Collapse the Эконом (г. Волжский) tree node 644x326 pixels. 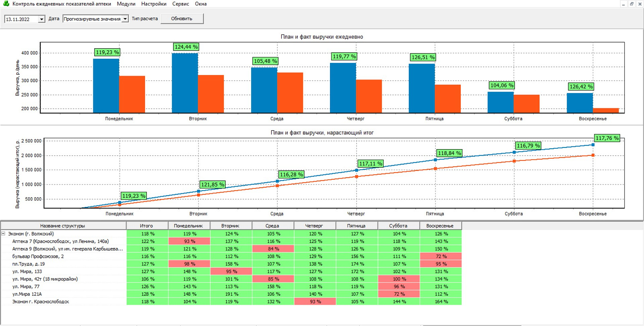[x=3, y=233]
